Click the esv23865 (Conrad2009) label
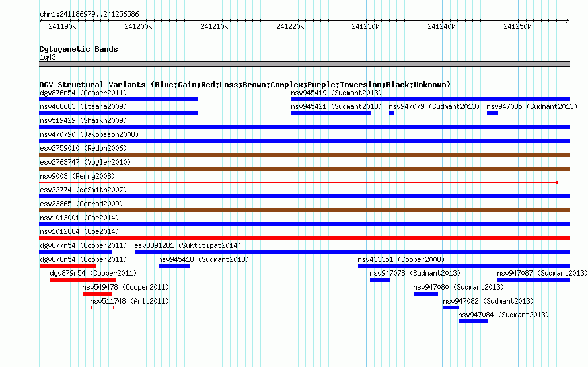 81,204
